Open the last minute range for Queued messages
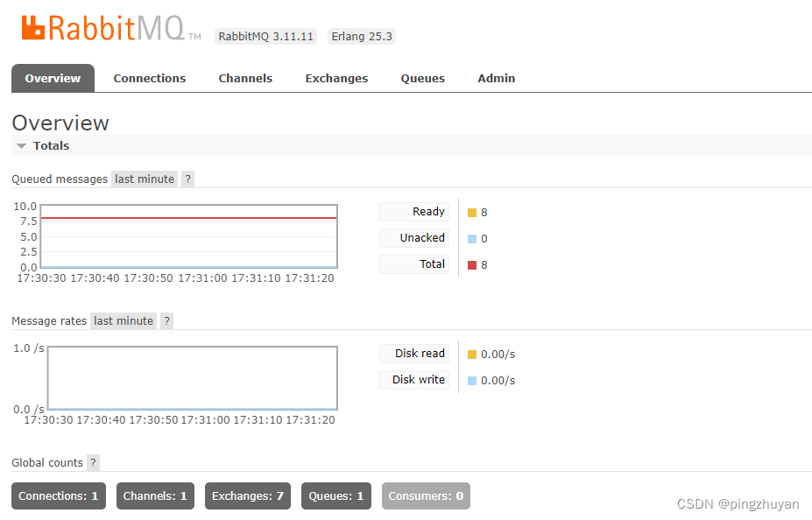Screen dimensions: 812x520 (x=144, y=179)
